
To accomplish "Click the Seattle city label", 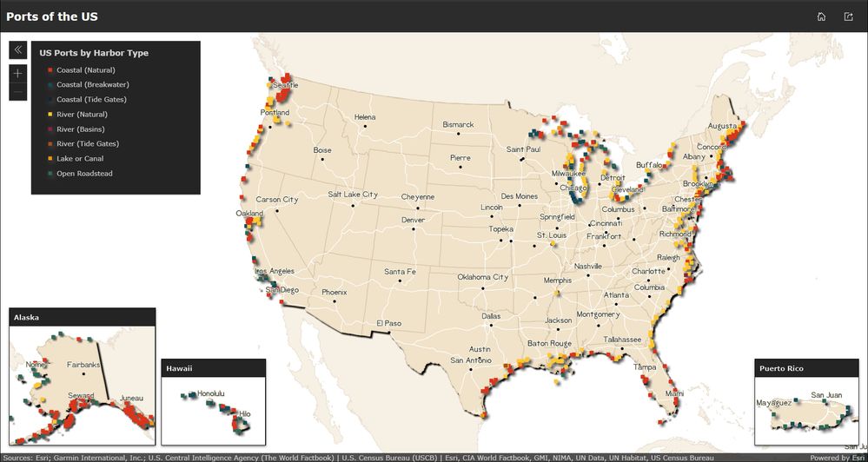I will (286, 85).
